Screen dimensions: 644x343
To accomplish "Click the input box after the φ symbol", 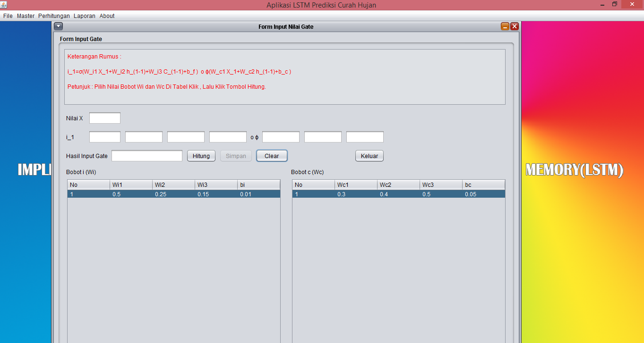I will 280,136.
